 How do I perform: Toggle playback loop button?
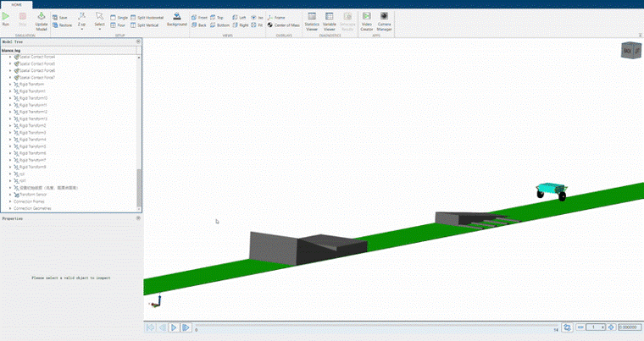568,327
